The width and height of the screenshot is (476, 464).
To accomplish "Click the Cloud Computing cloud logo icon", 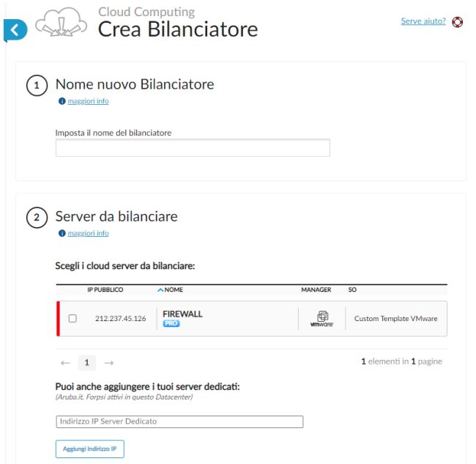I will 61,22.
